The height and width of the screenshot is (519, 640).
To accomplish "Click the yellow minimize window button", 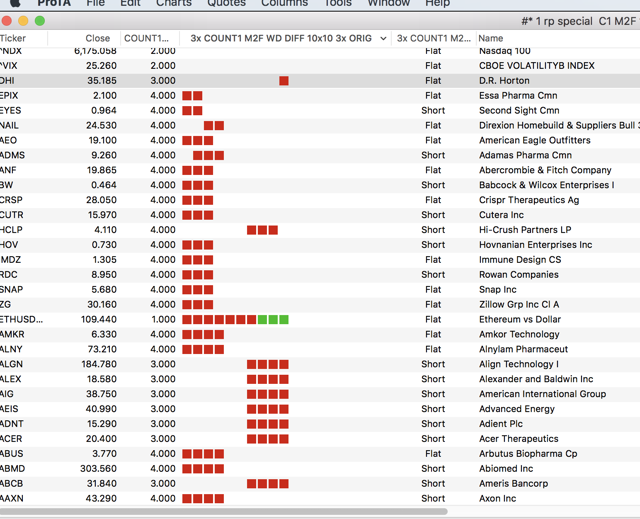I will (x=23, y=21).
